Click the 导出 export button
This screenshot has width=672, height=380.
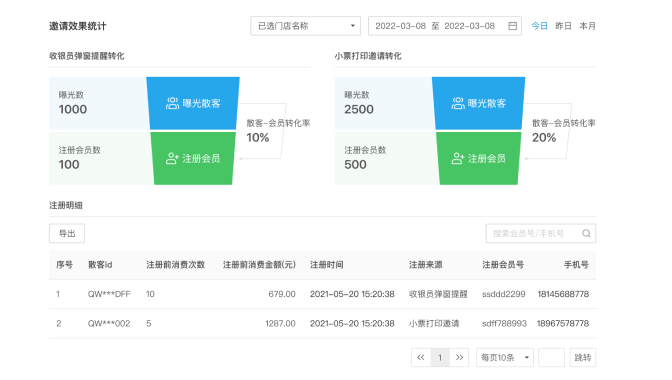click(x=67, y=233)
